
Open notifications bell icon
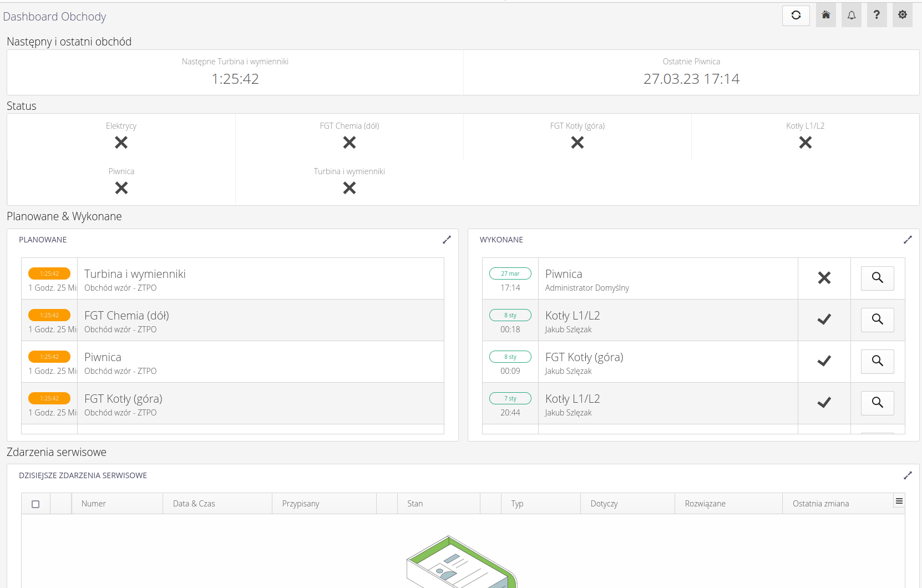coord(851,16)
